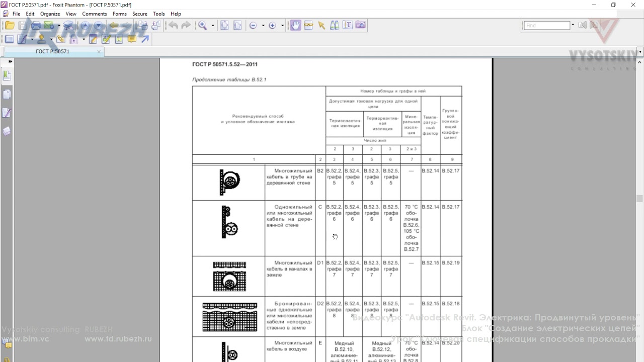644x362 pixels.
Task: Open the Pages thumbnails side panel
Action: 7,94
